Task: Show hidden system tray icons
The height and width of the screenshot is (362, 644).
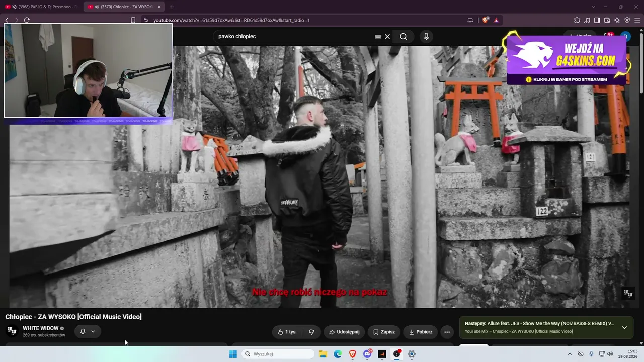Action: [x=570, y=354]
